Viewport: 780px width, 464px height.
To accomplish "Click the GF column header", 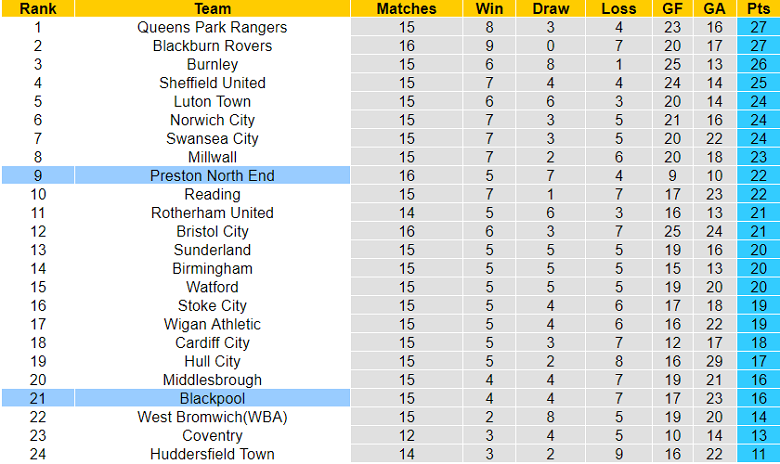I will pos(672,9).
